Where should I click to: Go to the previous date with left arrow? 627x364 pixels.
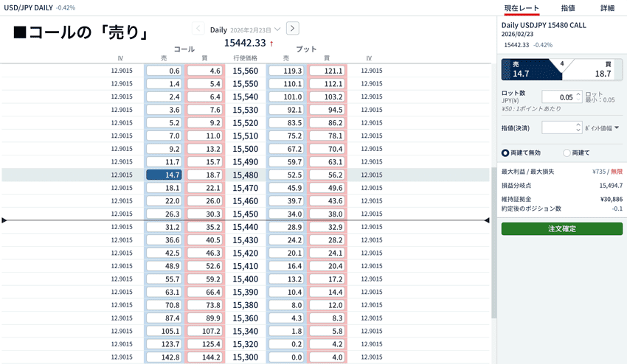point(198,29)
